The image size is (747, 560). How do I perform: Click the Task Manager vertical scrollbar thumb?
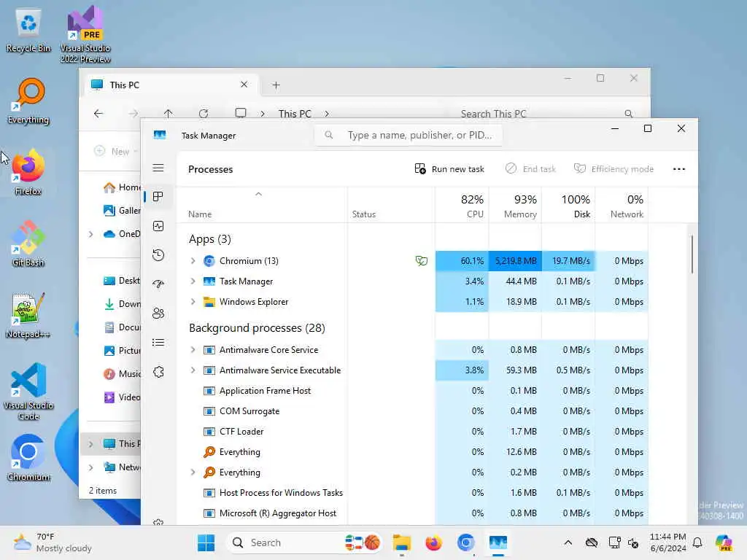pyautogui.click(x=692, y=254)
